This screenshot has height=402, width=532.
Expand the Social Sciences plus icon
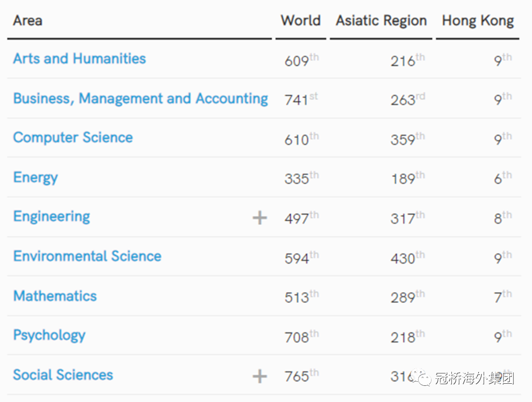click(260, 376)
